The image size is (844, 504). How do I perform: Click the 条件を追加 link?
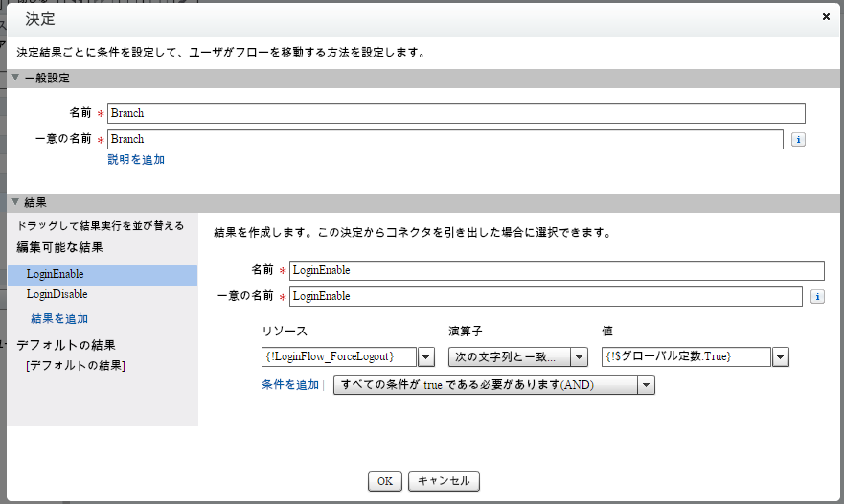click(289, 385)
